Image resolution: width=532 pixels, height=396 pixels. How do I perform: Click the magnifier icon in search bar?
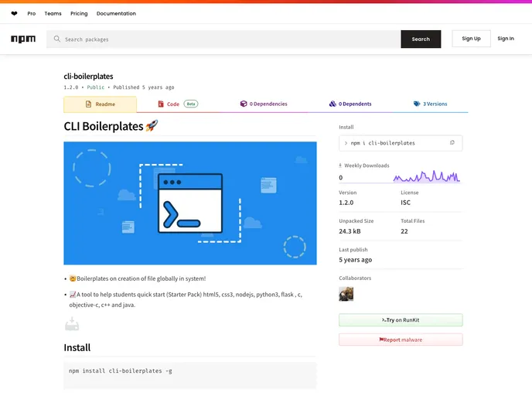coord(57,39)
